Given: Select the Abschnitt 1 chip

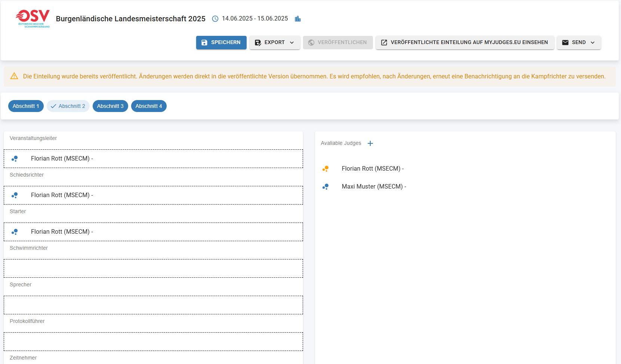Looking at the screenshot, I should [x=26, y=106].
